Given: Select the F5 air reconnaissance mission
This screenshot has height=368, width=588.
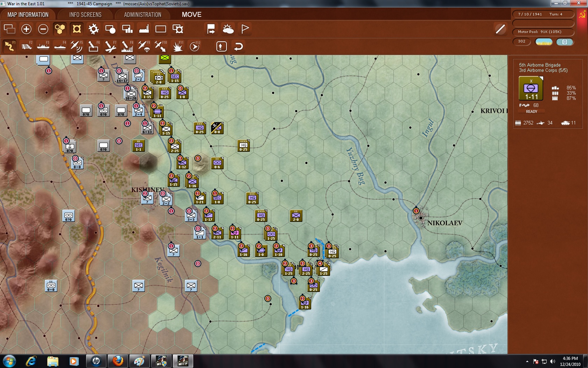Looking at the screenshot, I should point(77,46).
